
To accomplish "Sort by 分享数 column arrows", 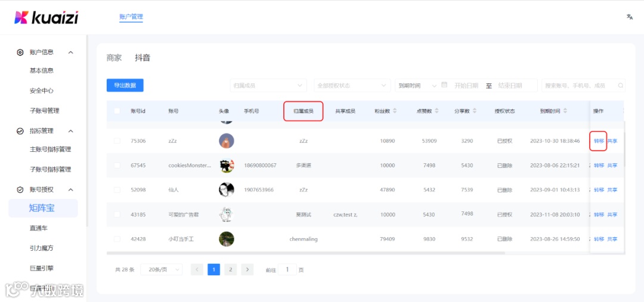I will pos(475,111).
